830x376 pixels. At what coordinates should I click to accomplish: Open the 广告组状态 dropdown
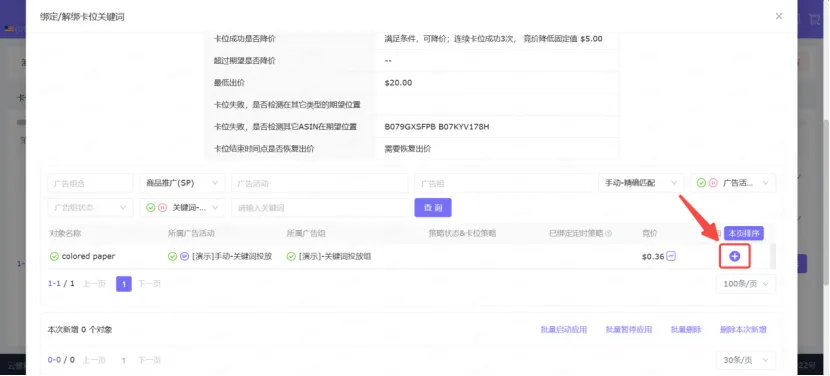(x=91, y=208)
